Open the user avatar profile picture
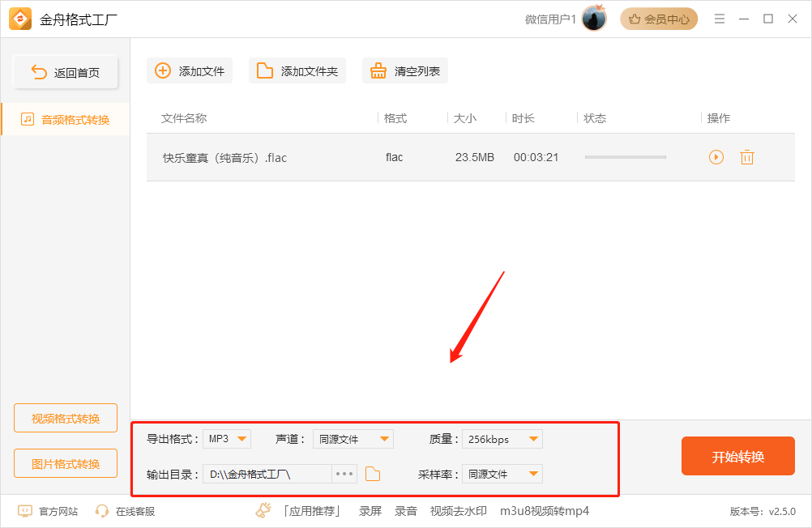 (x=594, y=19)
